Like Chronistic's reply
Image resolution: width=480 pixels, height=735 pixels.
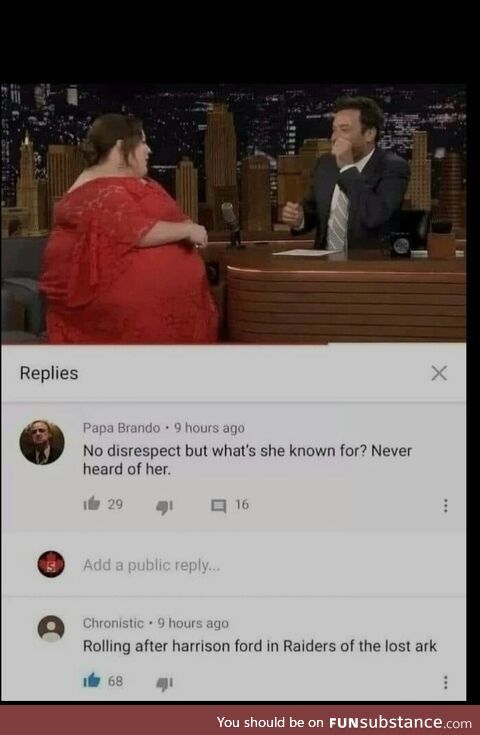(92, 680)
